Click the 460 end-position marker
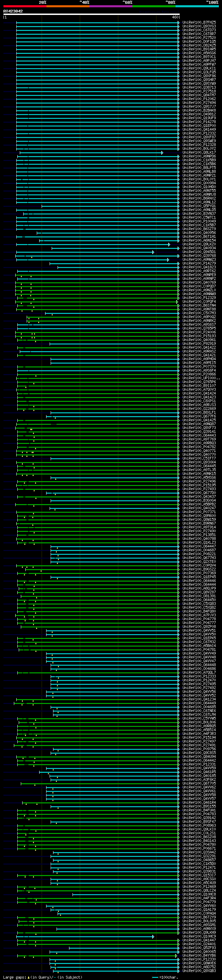Image resolution: width=222 pixels, height=980 pixels. 175,17
